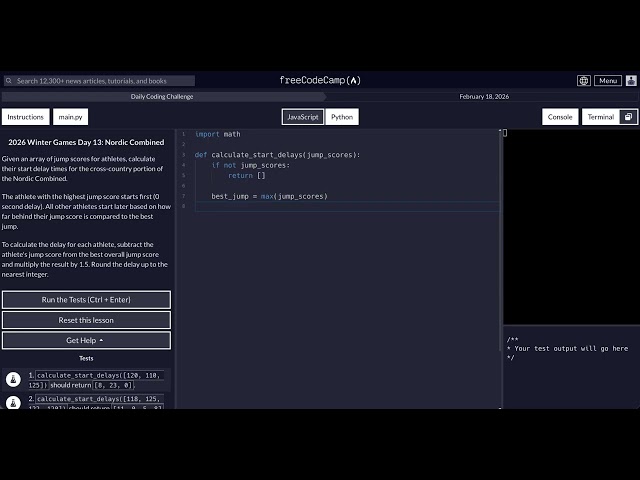This screenshot has width=640, height=480.
Task: Click the Tests heading
Action: [86, 358]
